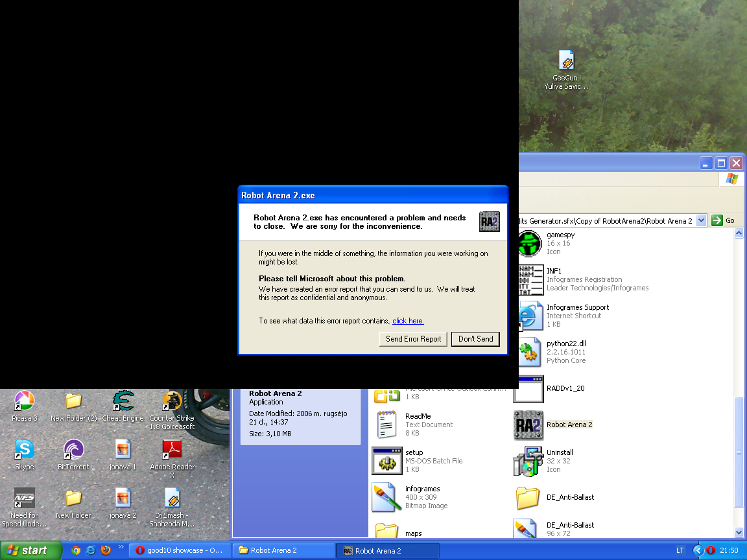This screenshot has height=560, width=747.
Task: Maximize the Explorer window
Action: [721, 163]
